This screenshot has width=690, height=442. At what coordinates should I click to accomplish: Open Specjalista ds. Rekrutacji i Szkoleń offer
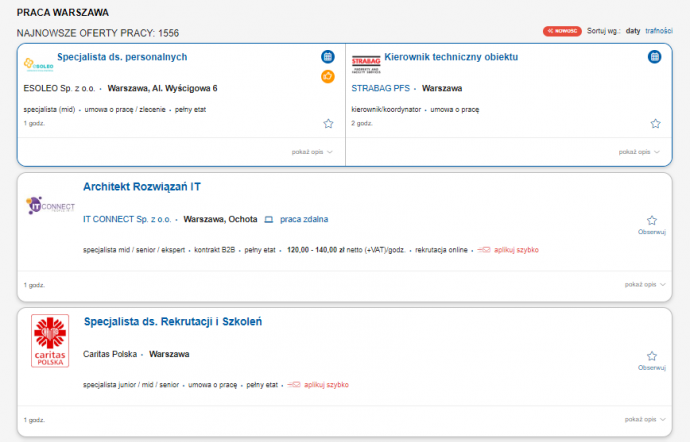coord(172,322)
